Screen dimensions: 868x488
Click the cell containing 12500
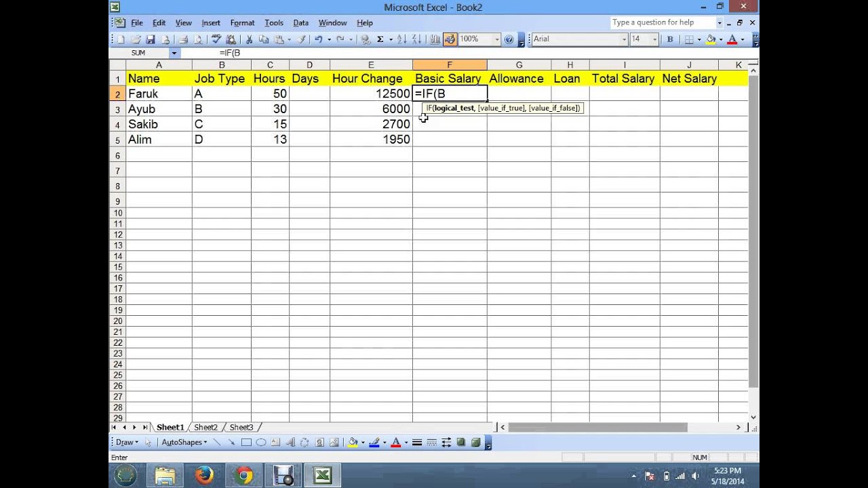pos(371,94)
